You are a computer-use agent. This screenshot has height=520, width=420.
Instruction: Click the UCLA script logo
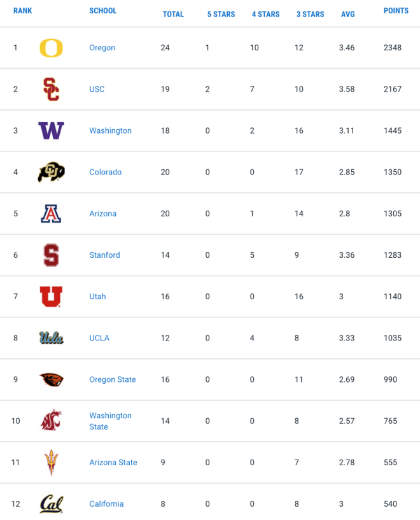51,338
